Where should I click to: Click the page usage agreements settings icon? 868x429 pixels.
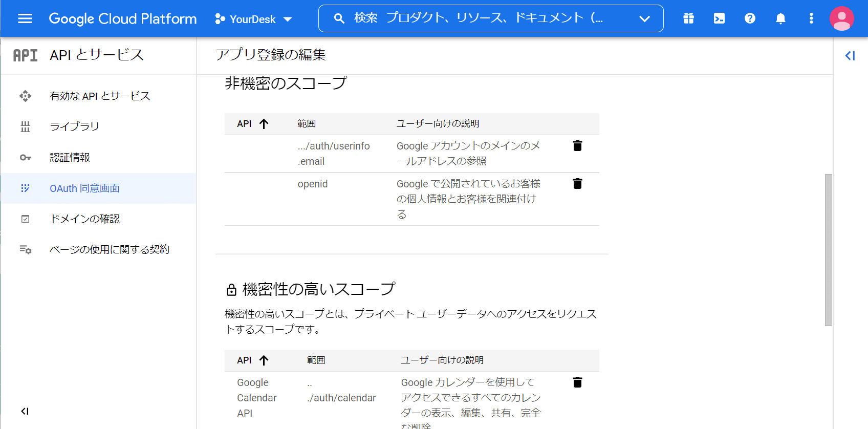click(x=25, y=249)
